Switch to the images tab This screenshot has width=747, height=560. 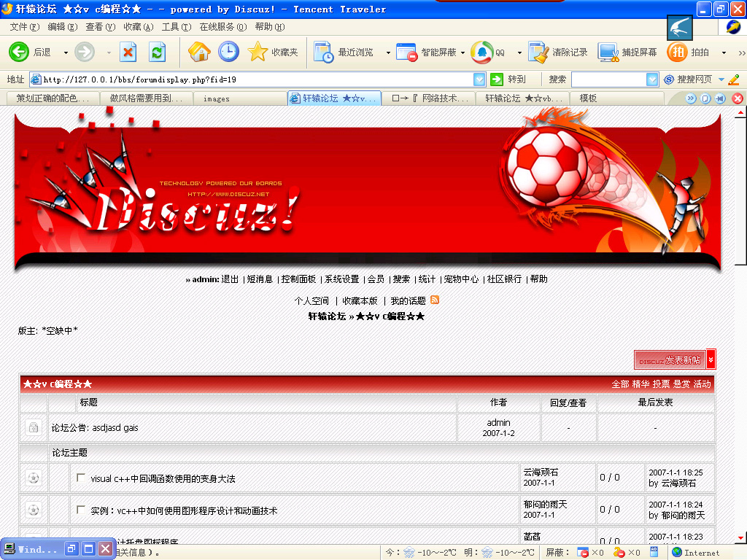(x=241, y=98)
